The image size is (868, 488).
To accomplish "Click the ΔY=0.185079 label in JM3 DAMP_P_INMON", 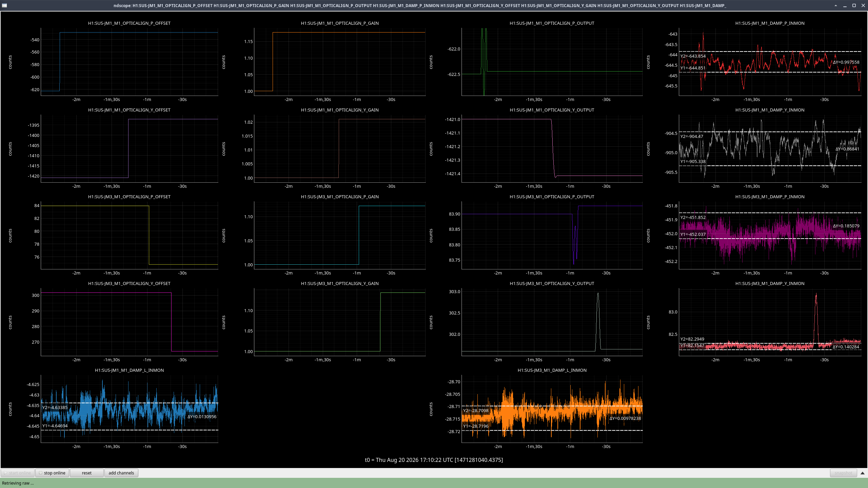I will coord(846,226).
